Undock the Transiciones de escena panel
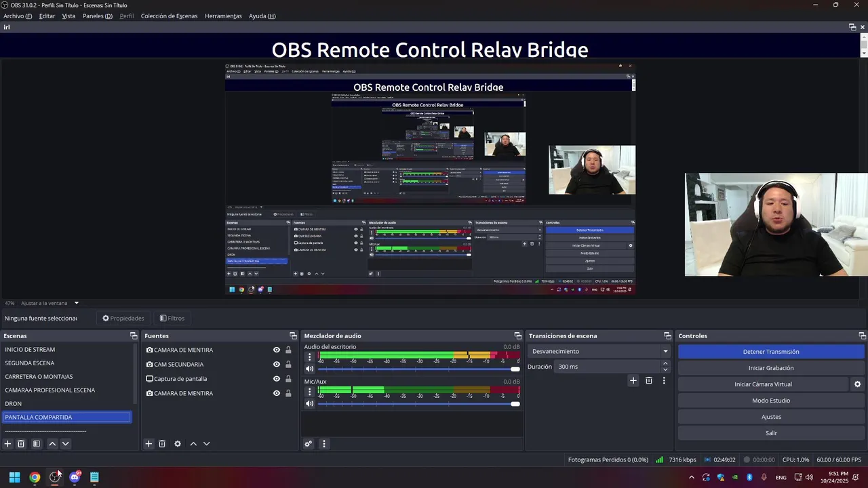Screen dimensions: 868x488 [x=667, y=335]
